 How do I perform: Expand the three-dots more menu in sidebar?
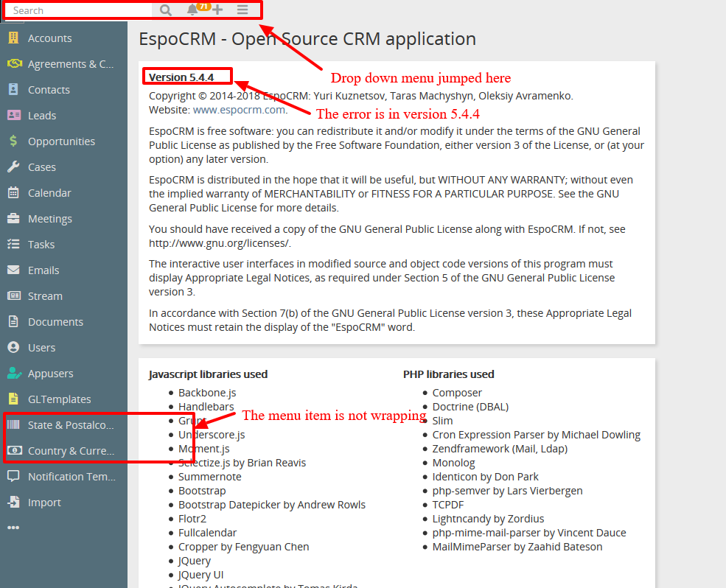(13, 528)
